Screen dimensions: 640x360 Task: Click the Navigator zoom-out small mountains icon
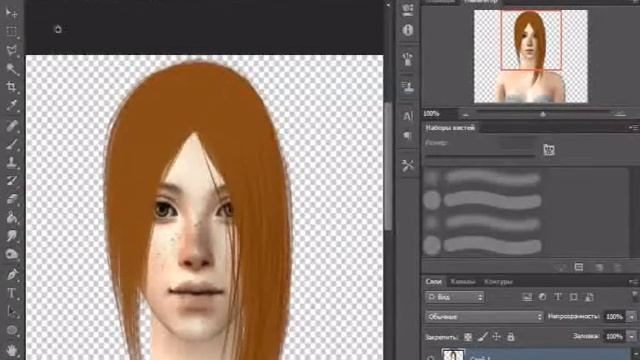coord(466,114)
